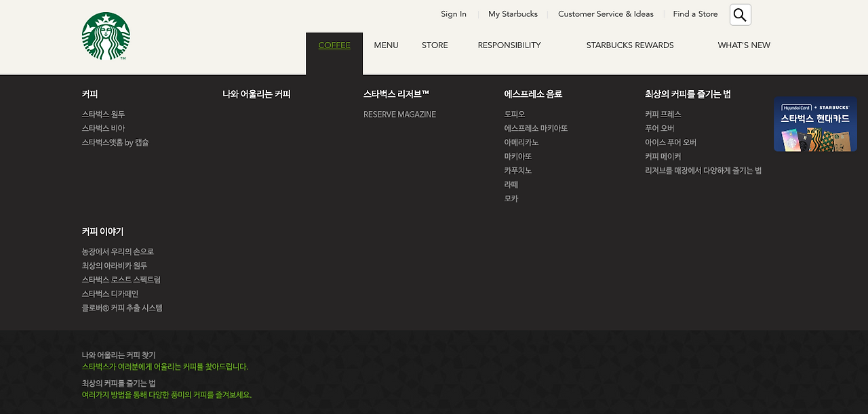
Task: Open the STORE navigation tab
Action: click(x=435, y=45)
